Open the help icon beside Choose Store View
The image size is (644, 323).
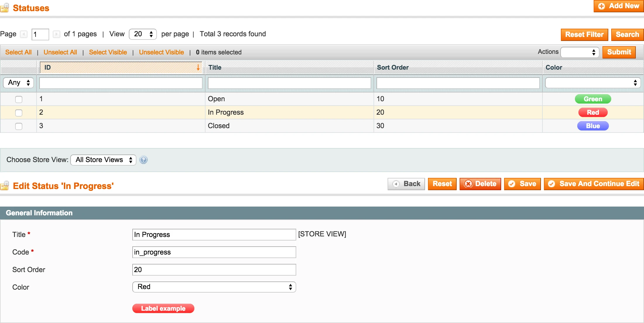[x=143, y=160]
